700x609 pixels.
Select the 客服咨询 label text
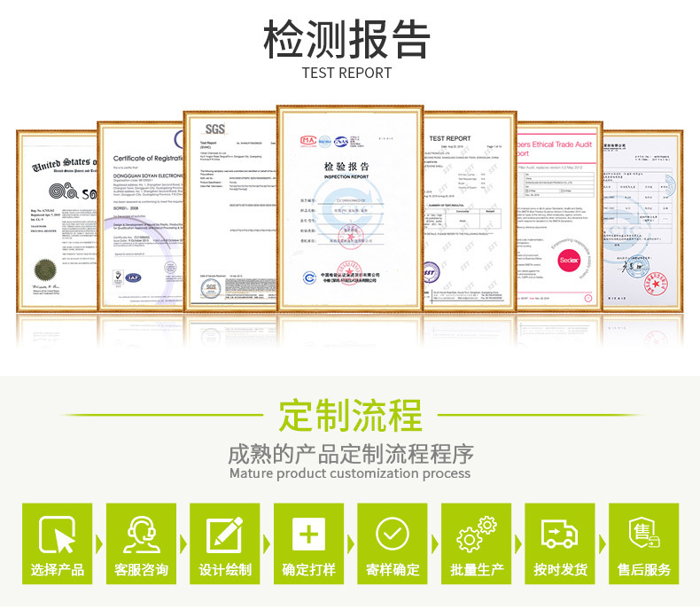click(x=141, y=570)
